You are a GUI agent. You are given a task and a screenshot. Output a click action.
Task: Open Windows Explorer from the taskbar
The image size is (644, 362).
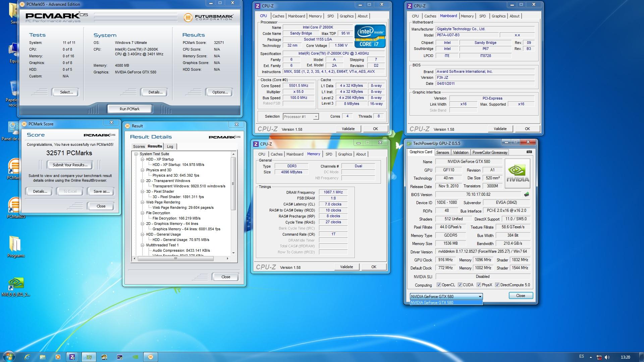click(43, 357)
